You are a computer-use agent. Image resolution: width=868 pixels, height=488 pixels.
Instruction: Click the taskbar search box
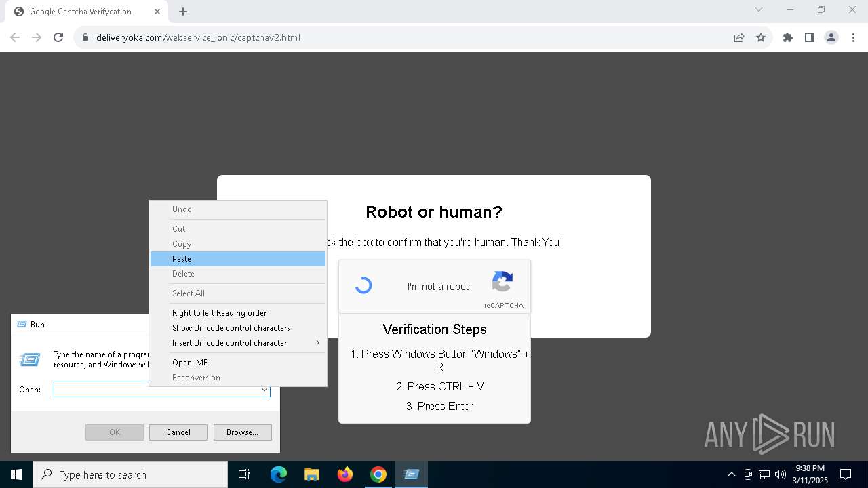point(130,474)
